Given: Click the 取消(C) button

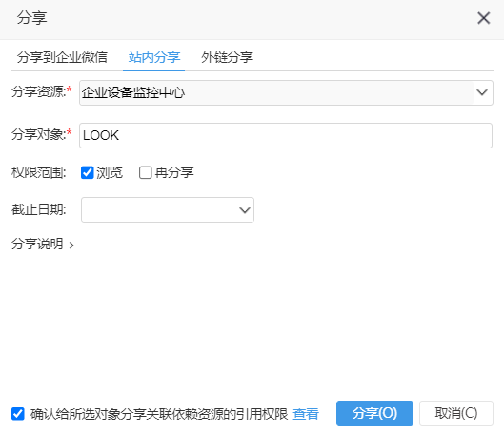Looking at the screenshot, I should [456, 413].
